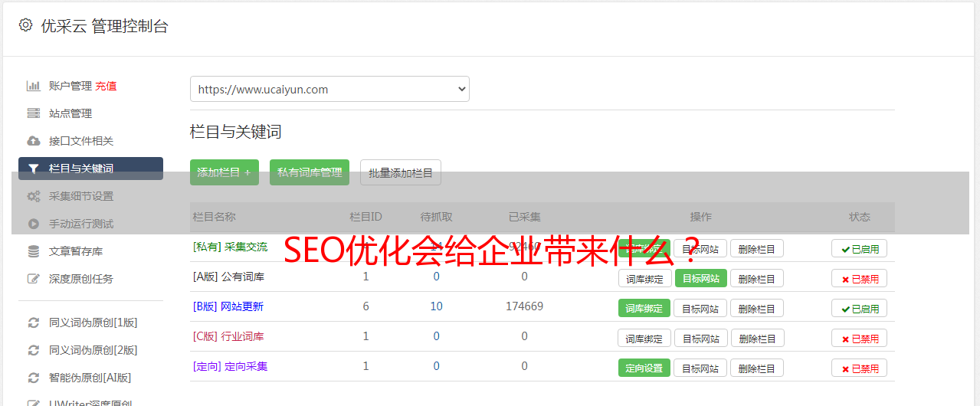Click [B版] 网站更新 column name
The width and height of the screenshot is (980, 406).
(228, 306)
